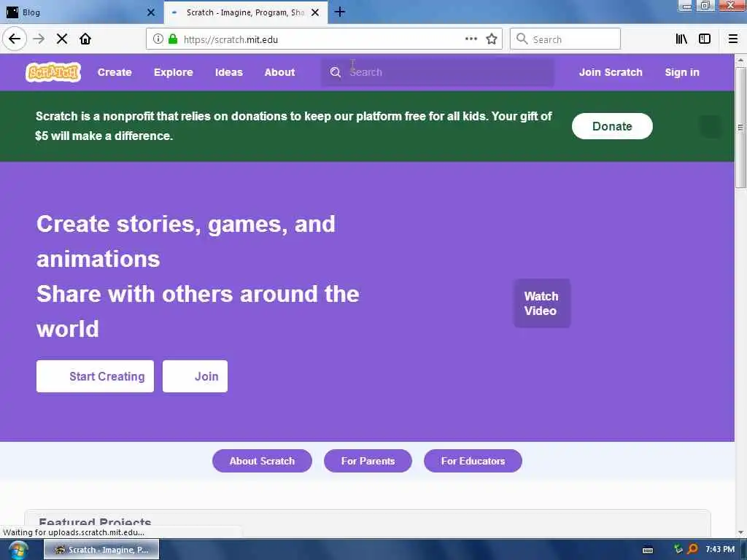Screen dimensions: 747x560
Task: Click magnifier icon in Scratch search
Action: click(336, 72)
